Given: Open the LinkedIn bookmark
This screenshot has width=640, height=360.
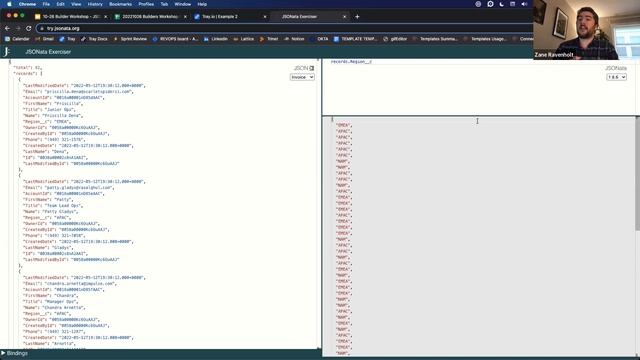Looking at the screenshot, I should [216, 39].
